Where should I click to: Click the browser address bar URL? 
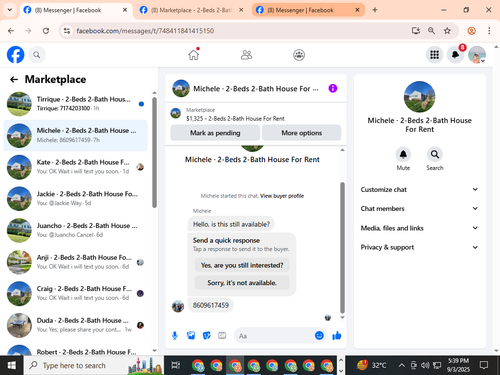[x=145, y=31]
